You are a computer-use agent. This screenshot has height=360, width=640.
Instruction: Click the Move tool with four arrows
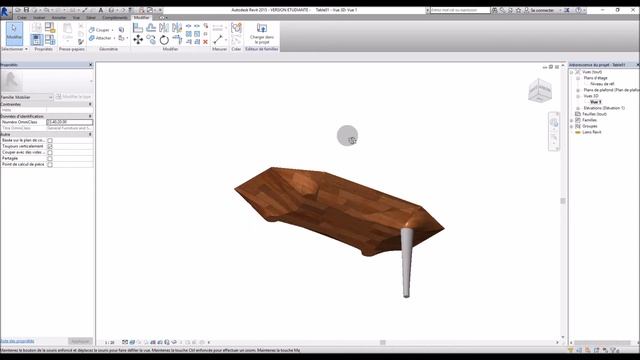coord(138,40)
